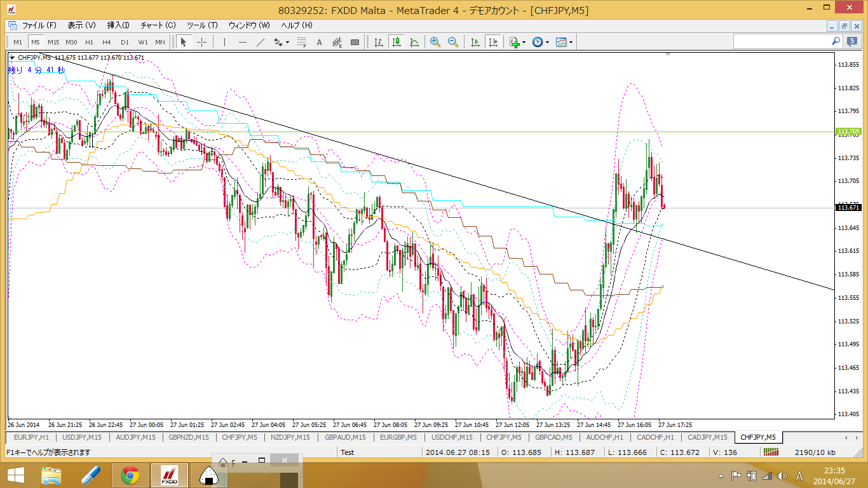Toggle chart auto scroll
Viewport: 868px width, 488px height.
pos(475,42)
